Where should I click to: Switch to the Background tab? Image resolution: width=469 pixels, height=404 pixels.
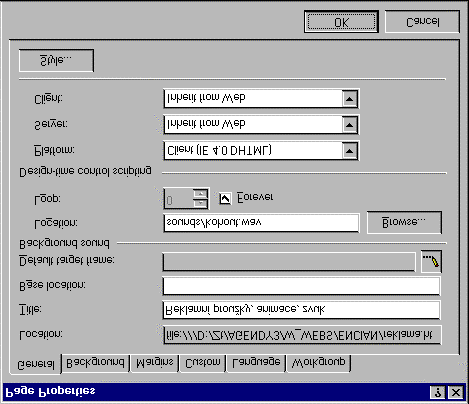[96, 363]
